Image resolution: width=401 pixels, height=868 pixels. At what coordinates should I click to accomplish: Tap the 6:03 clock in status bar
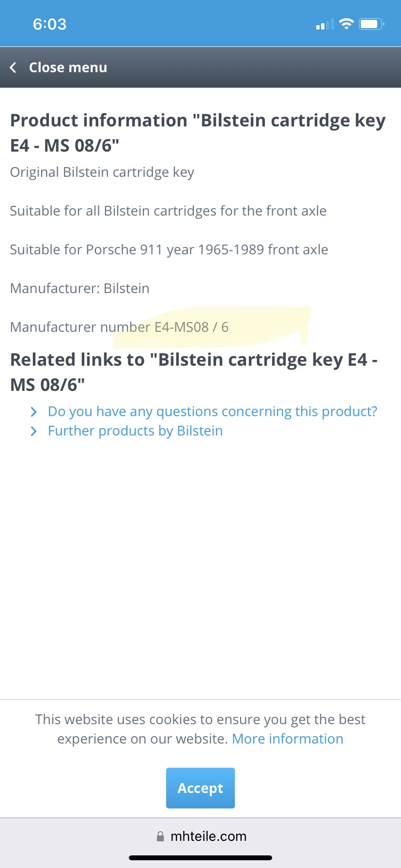(49, 24)
